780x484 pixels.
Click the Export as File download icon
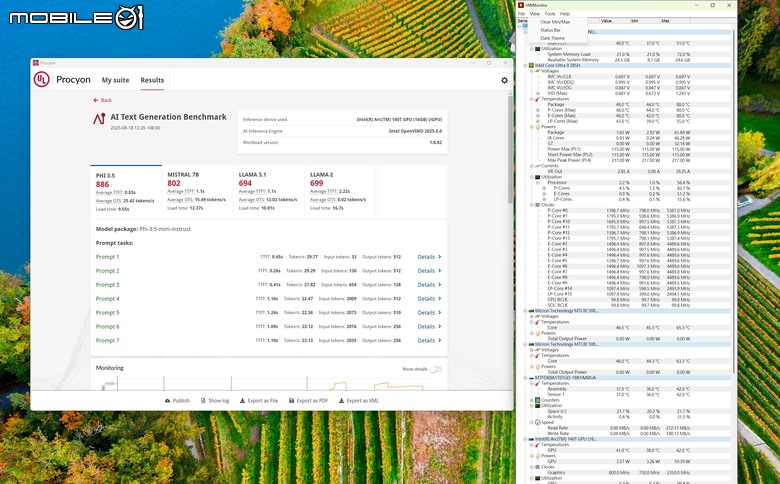(242, 400)
